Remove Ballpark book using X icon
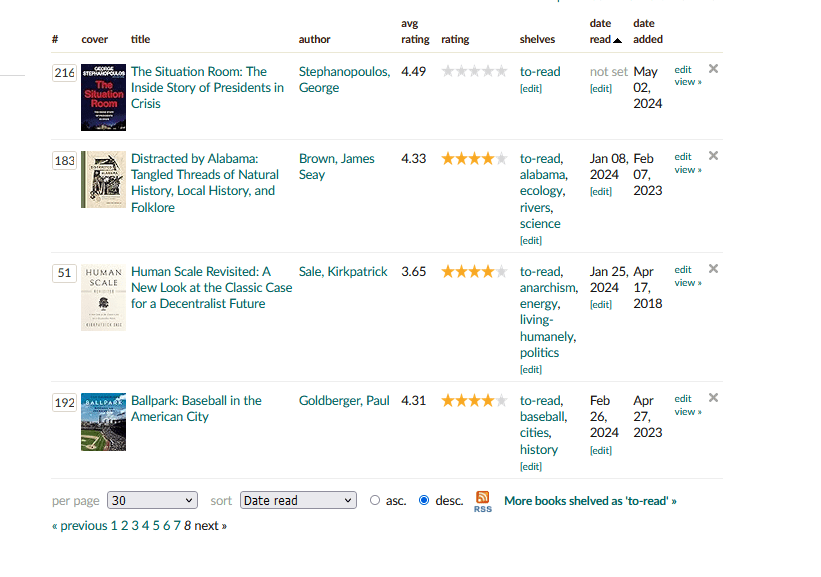The image size is (821, 577). point(713,398)
